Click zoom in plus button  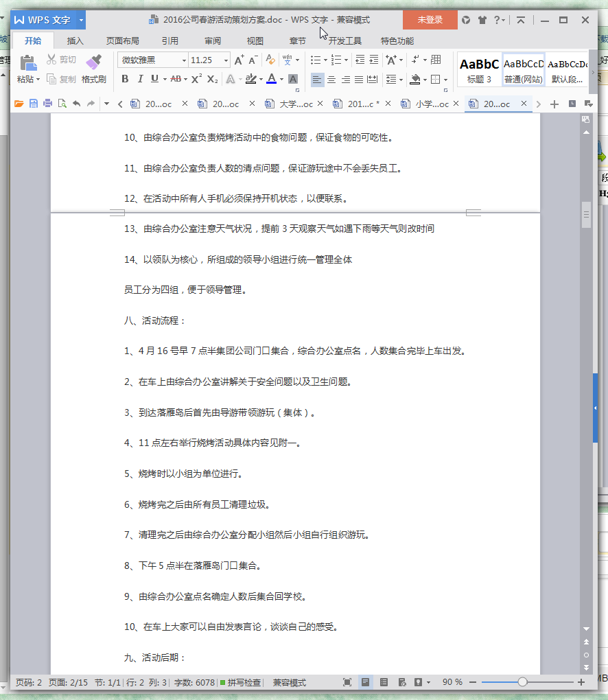coord(581,682)
